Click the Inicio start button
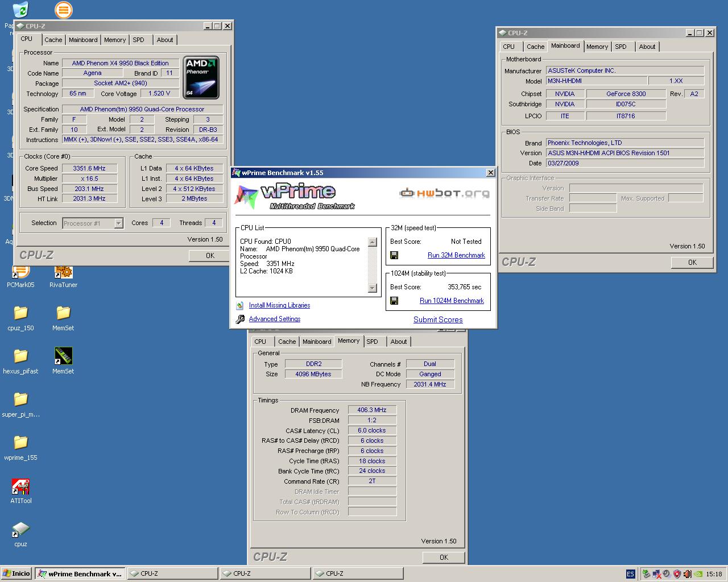728x582 pixels. 16,573
